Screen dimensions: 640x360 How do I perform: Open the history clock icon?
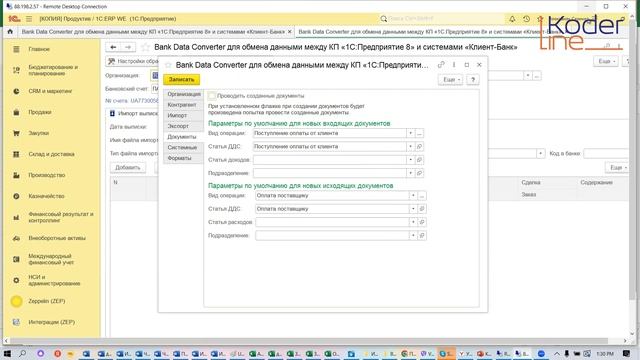tap(527, 19)
